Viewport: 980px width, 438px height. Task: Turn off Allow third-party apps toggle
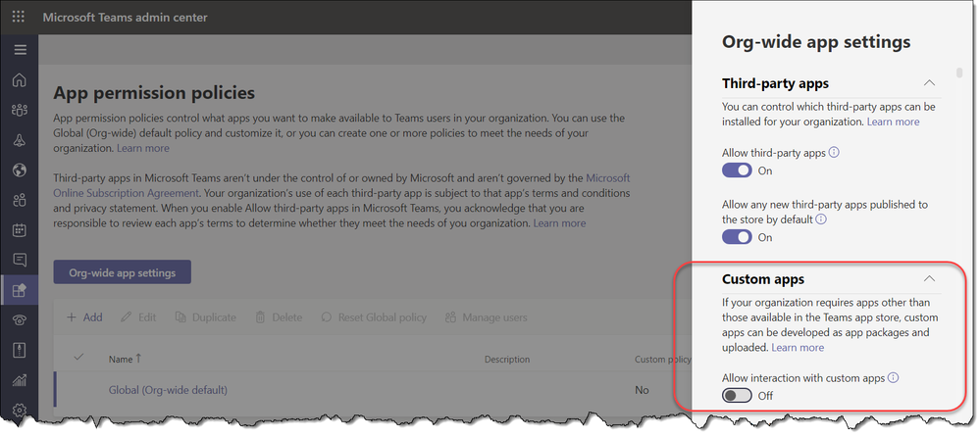737,170
